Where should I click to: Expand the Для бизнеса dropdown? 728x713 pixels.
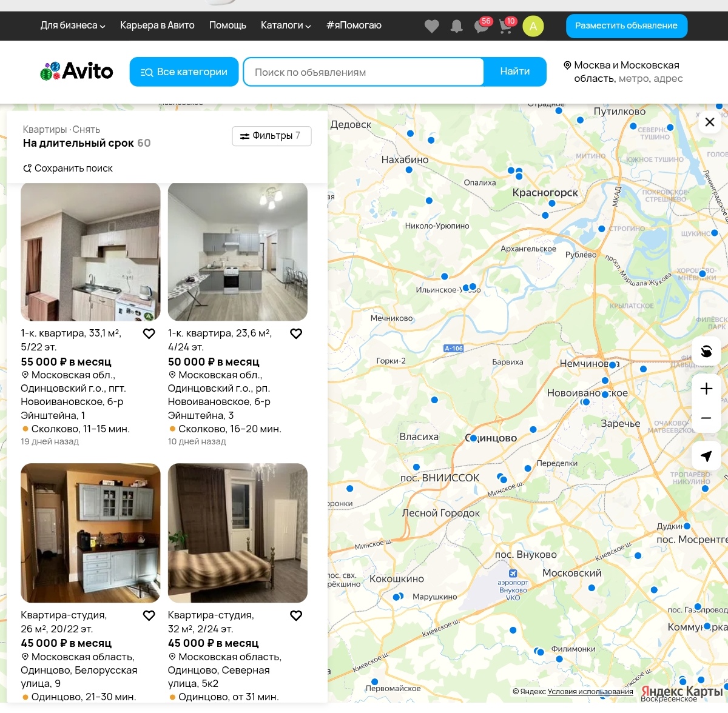click(73, 25)
